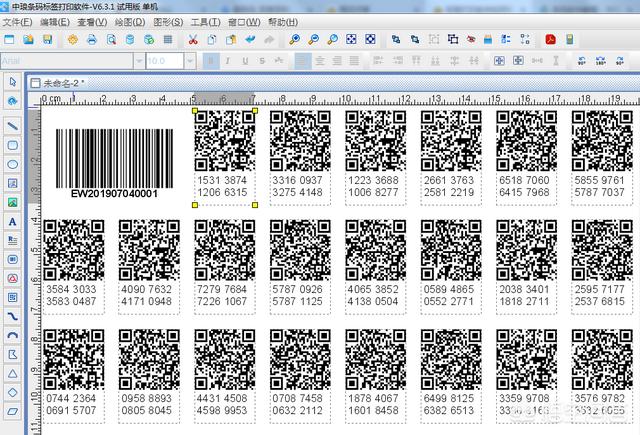
Task: Click text 2038 3401 under QR code
Action: 524,289
